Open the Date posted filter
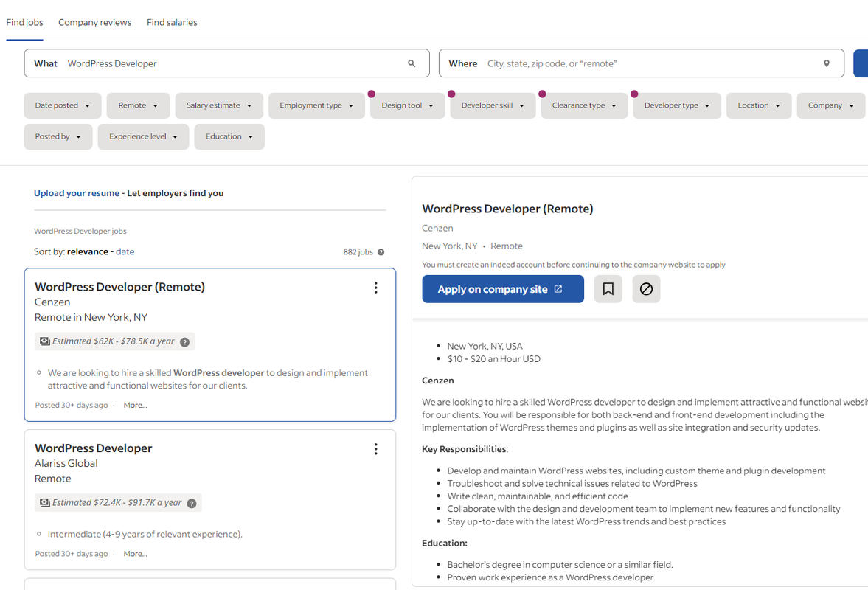 click(63, 105)
